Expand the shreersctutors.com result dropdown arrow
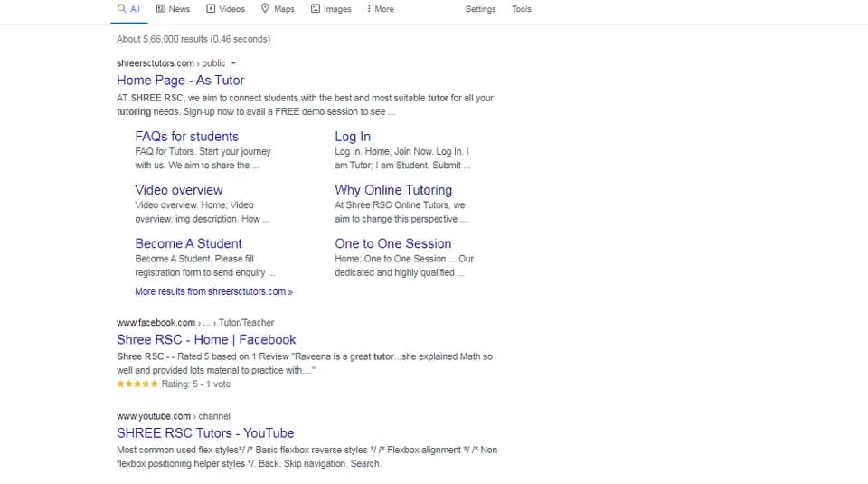The height and width of the screenshot is (484, 868). pos(233,63)
